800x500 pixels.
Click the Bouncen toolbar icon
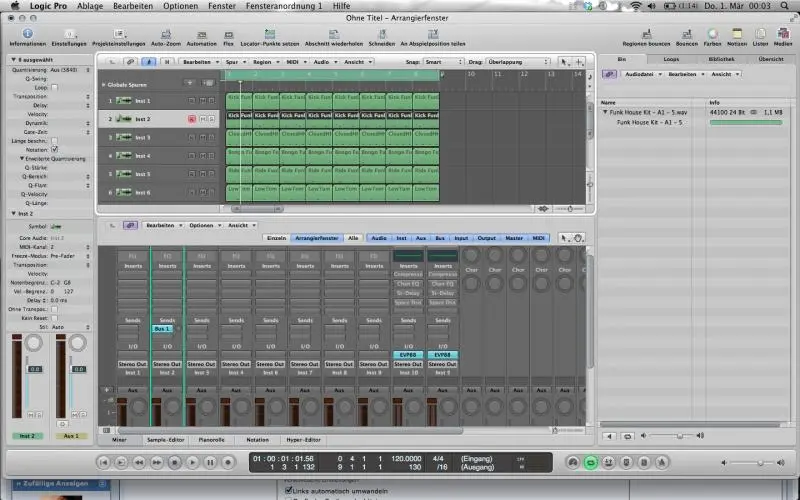tap(686, 34)
